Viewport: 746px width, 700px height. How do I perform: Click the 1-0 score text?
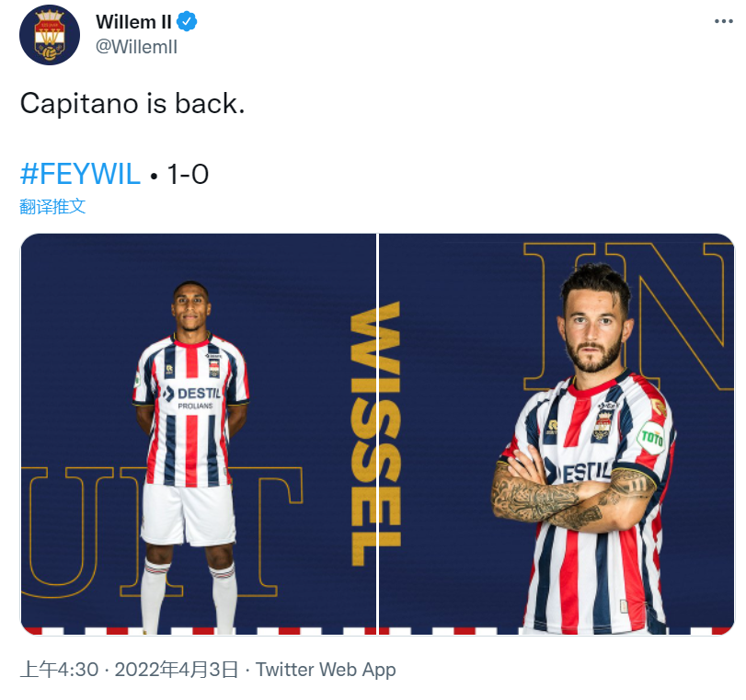point(188,174)
